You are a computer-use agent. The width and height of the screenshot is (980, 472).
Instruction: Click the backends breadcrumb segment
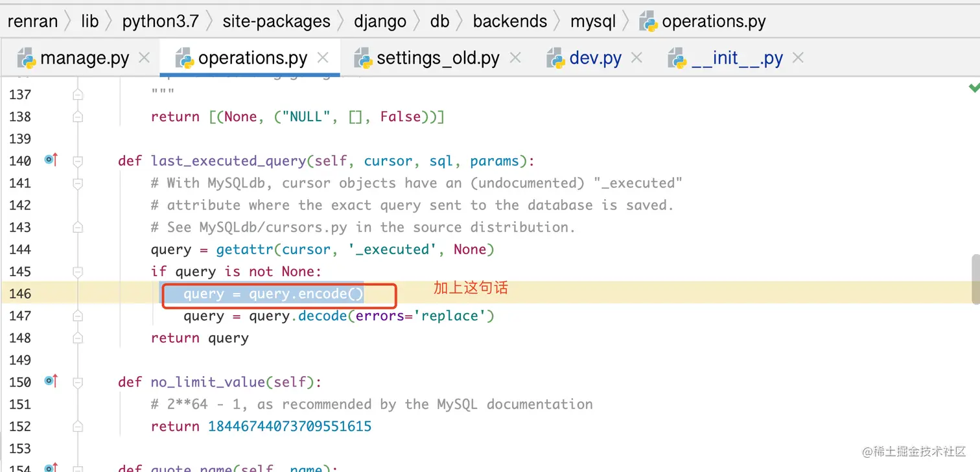510,21
